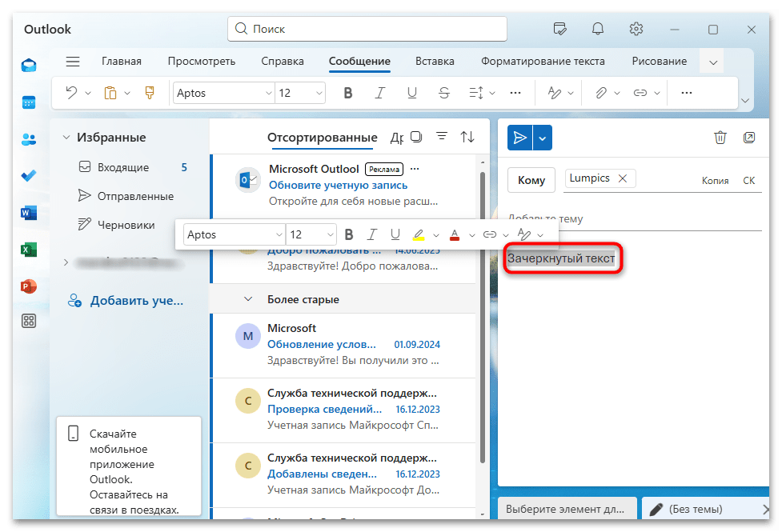Switch to the Просмотреть tab
Viewport: 782px width, 532px height.
pyautogui.click(x=202, y=62)
